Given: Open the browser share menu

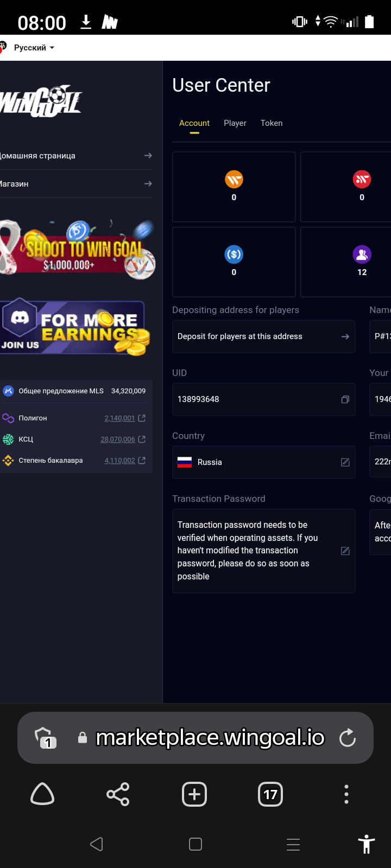Looking at the screenshot, I should pos(118,794).
